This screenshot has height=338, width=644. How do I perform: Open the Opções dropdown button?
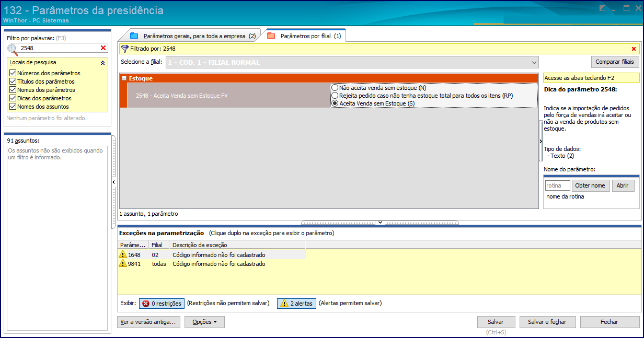tap(204, 322)
